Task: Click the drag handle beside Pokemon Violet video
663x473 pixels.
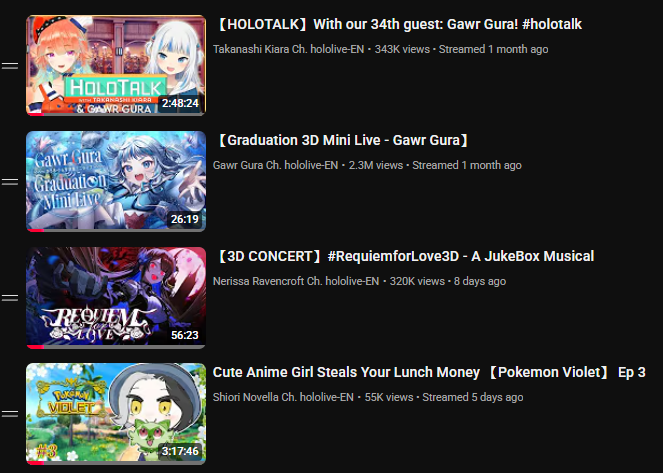Action: coord(10,413)
